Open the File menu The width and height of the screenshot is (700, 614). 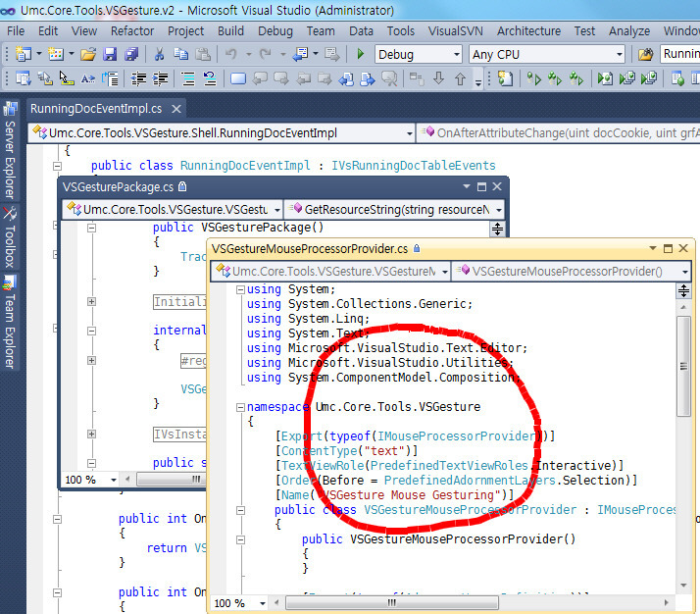tap(16, 30)
